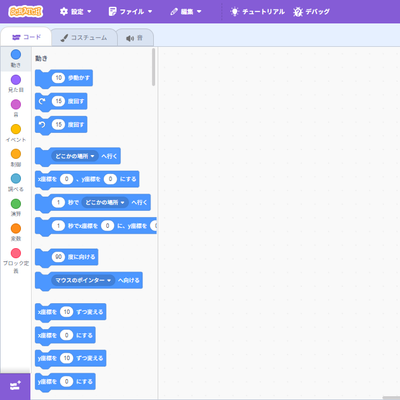Click the 歩動かす label on block
Viewport: 400px width, 400px height.
pyautogui.click(x=79, y=78)
